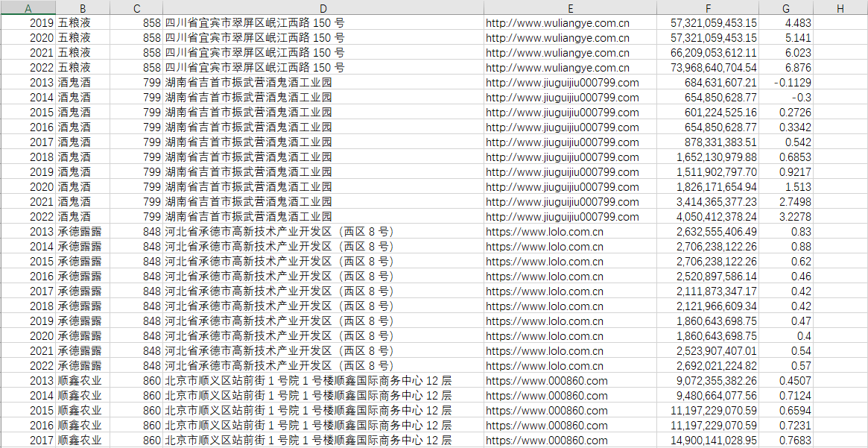This screenshot has height=448, width=868.
Task: Select the 858 cell in 2019 row
Action: (x=136, y=23)
